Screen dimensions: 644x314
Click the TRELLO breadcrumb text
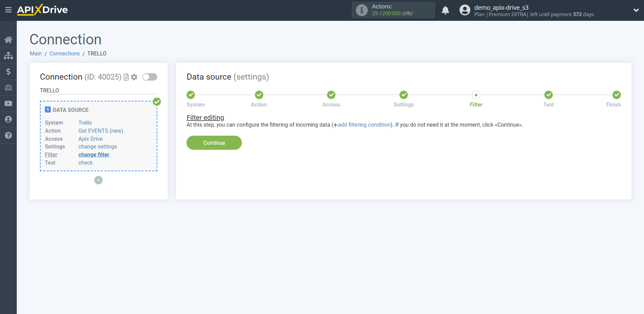tap(97, 54)
